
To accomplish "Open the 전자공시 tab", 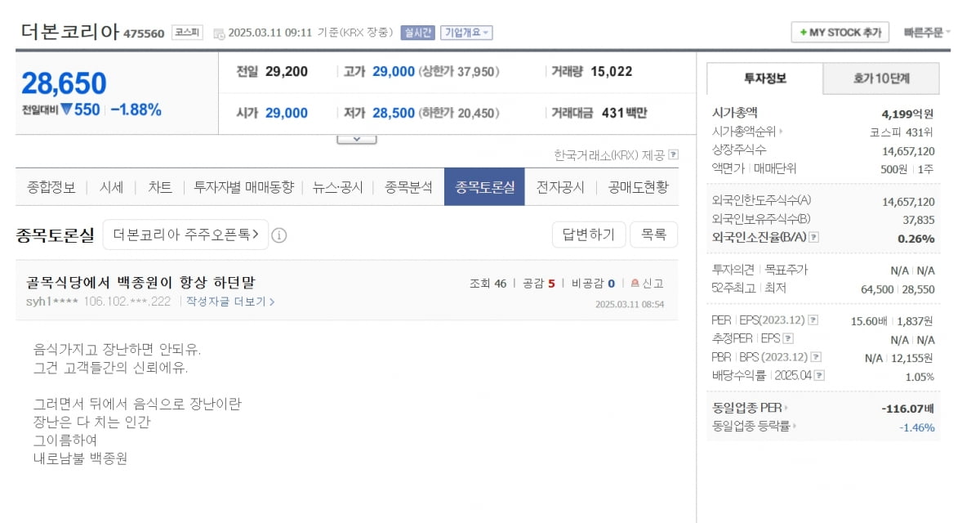I will pyautogui.click(x=560, y=187).
